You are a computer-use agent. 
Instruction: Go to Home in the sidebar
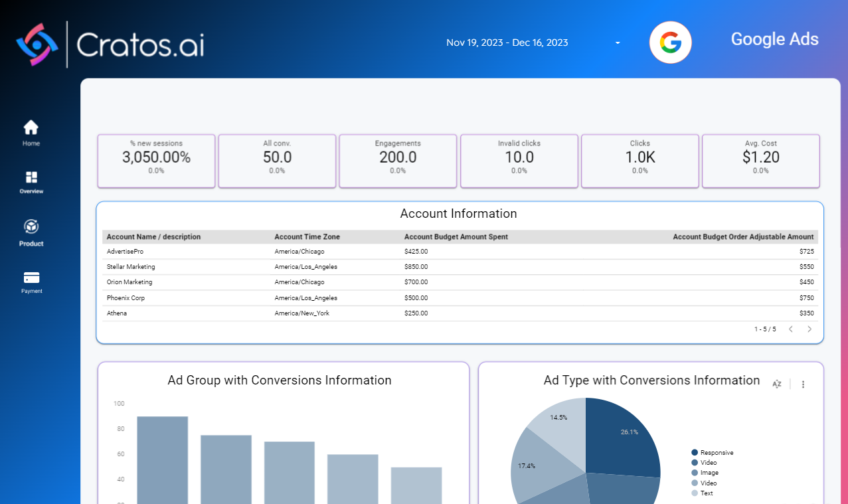(31, 133)
